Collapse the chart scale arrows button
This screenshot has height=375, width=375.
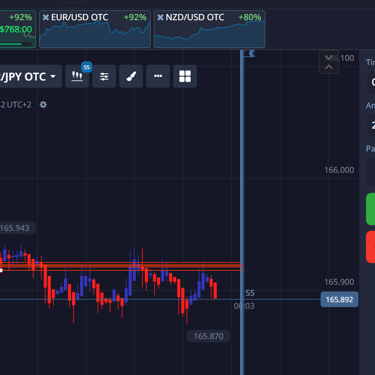329,62
